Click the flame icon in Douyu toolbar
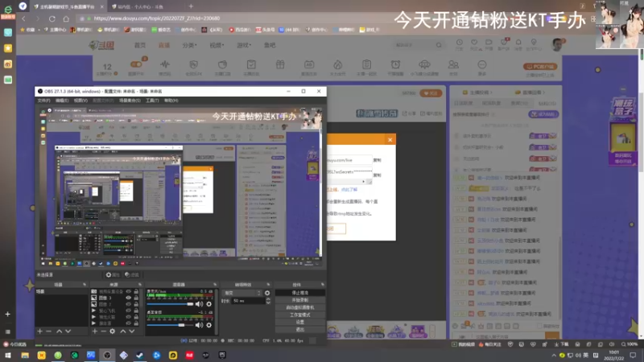 click(x=337, y=64)
